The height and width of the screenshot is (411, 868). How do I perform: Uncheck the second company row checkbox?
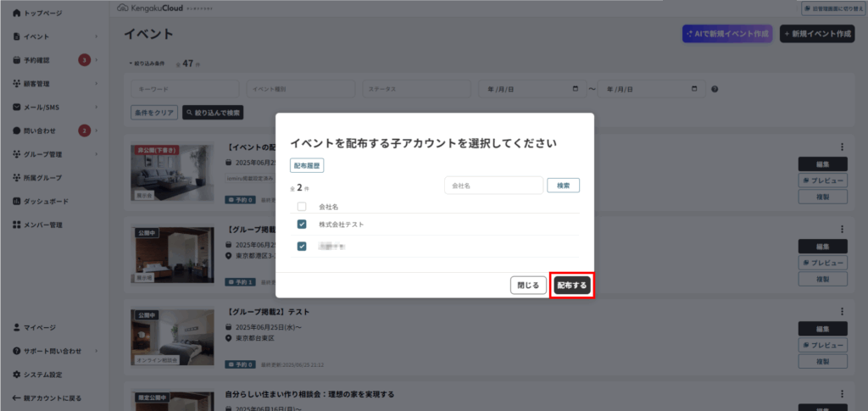(302, 247)
